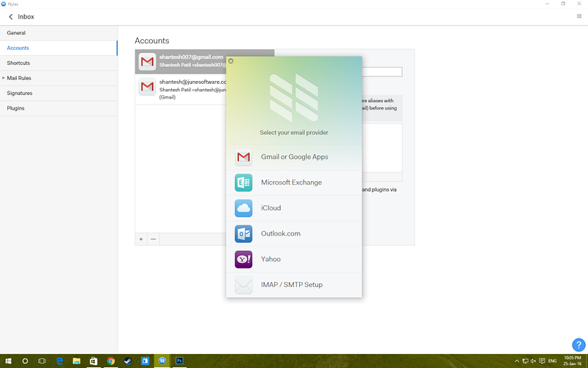Click the purple Yahoo icon

[x=243, y=259]
